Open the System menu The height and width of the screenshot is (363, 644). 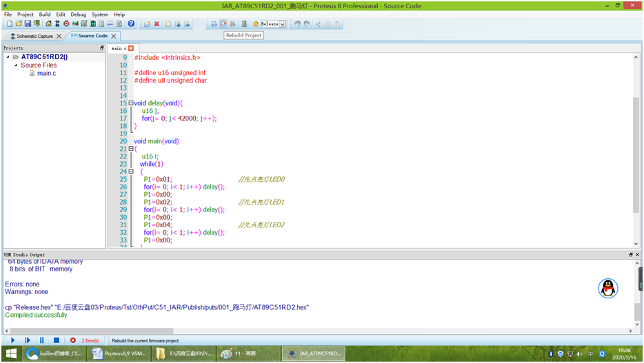coord(100,14)
